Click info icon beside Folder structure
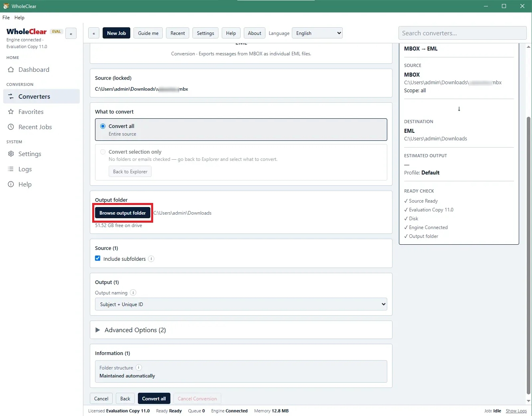The height and width of the screenshot is (416, 532). pyautogui.click(x=139, y=367)
